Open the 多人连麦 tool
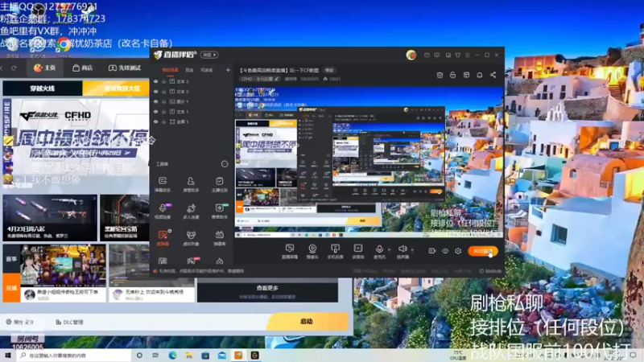644x362 pixels. click(x=191, y=211)
